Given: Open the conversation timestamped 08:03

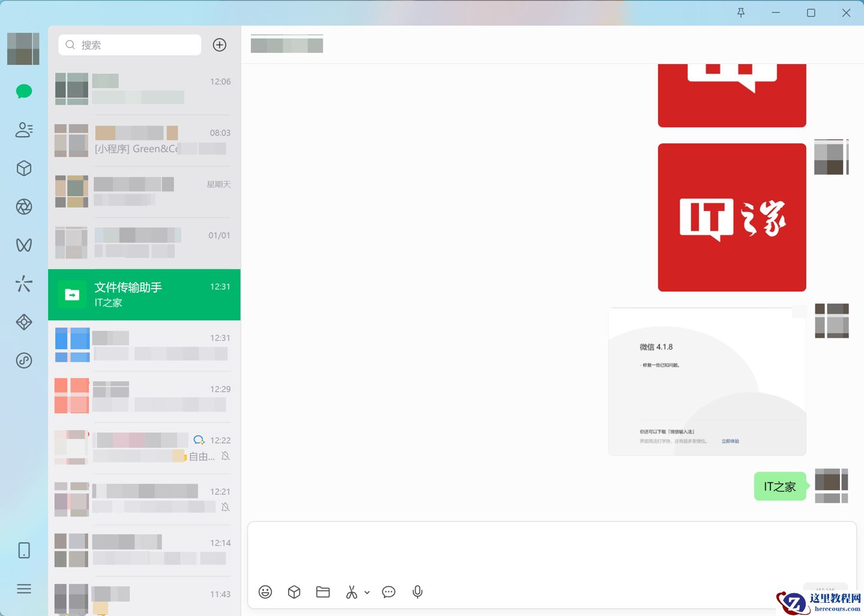Looking at the screenshot, I should (145, 141).
